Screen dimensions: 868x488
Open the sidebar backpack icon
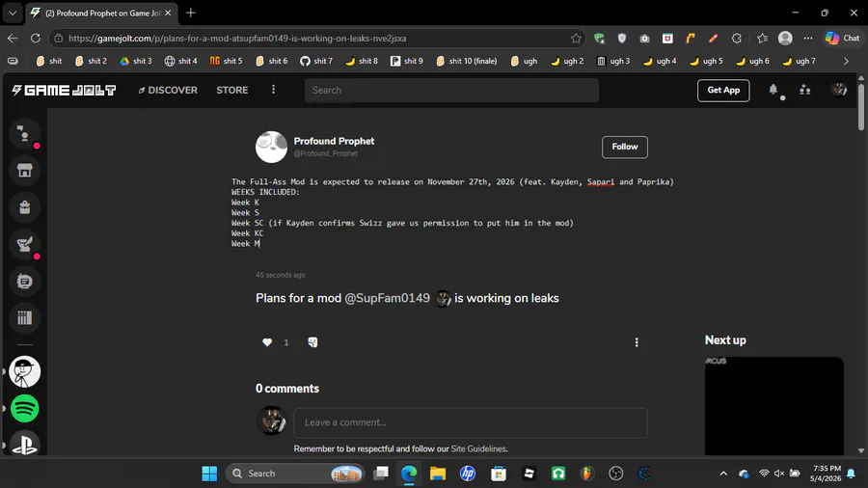(x=24, y=207)
